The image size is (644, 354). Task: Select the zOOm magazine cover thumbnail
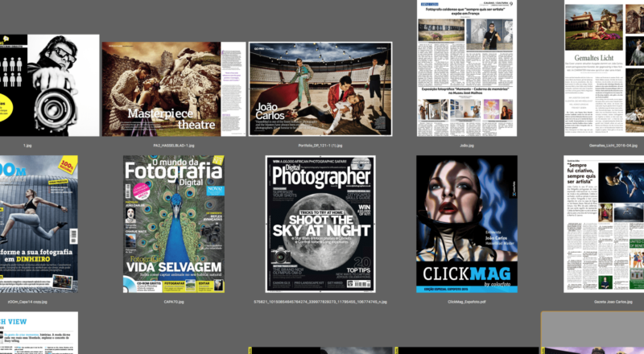click(39, 224)
